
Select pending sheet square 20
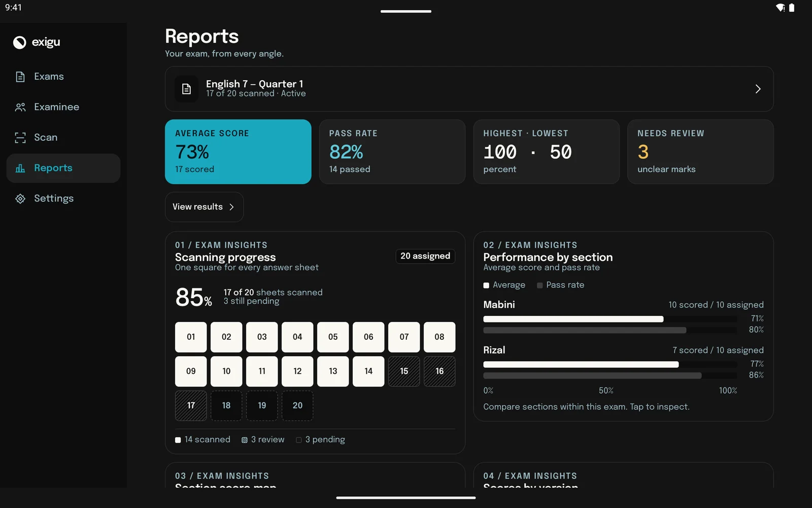tap(297, 405)
